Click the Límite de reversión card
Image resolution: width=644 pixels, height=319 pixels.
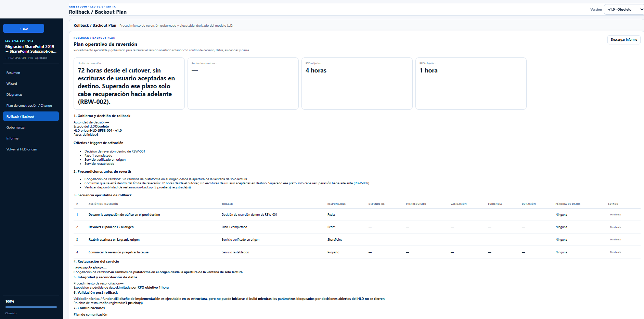point(129,84)
